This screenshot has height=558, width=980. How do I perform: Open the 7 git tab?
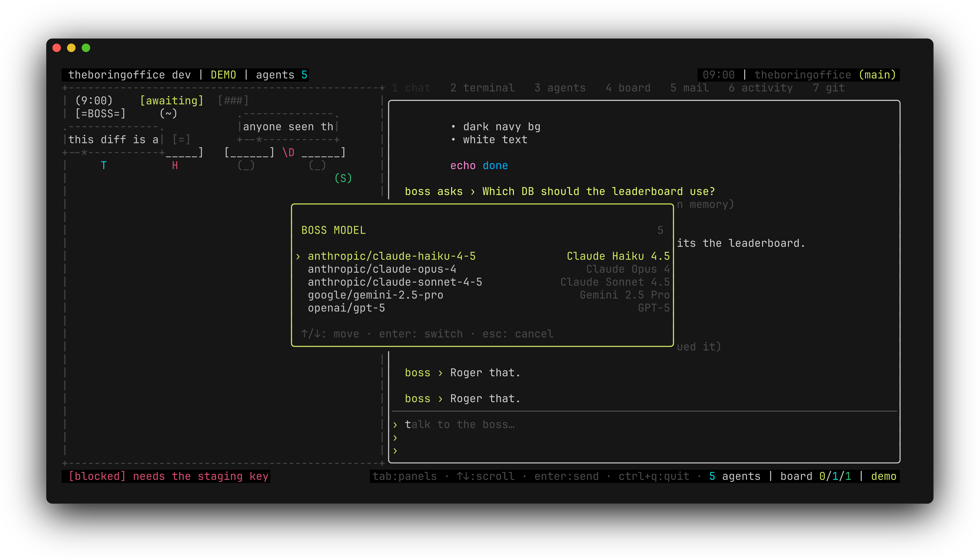click(x=829, y=88)
